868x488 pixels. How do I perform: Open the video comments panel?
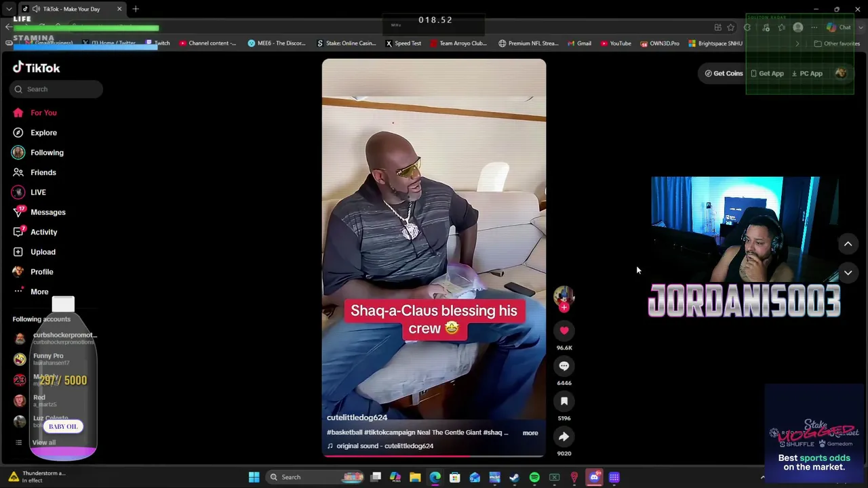[x=564, y=366]
